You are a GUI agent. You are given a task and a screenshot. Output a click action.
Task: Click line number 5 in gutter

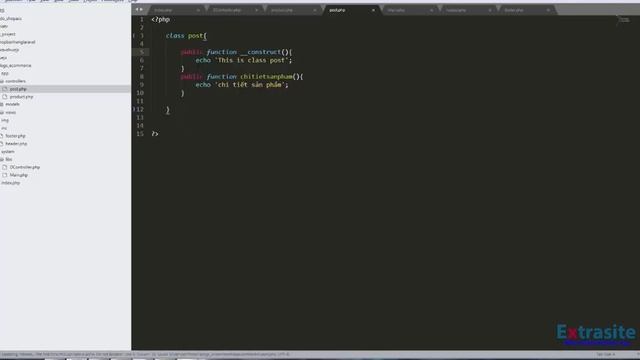coord(142,52)
